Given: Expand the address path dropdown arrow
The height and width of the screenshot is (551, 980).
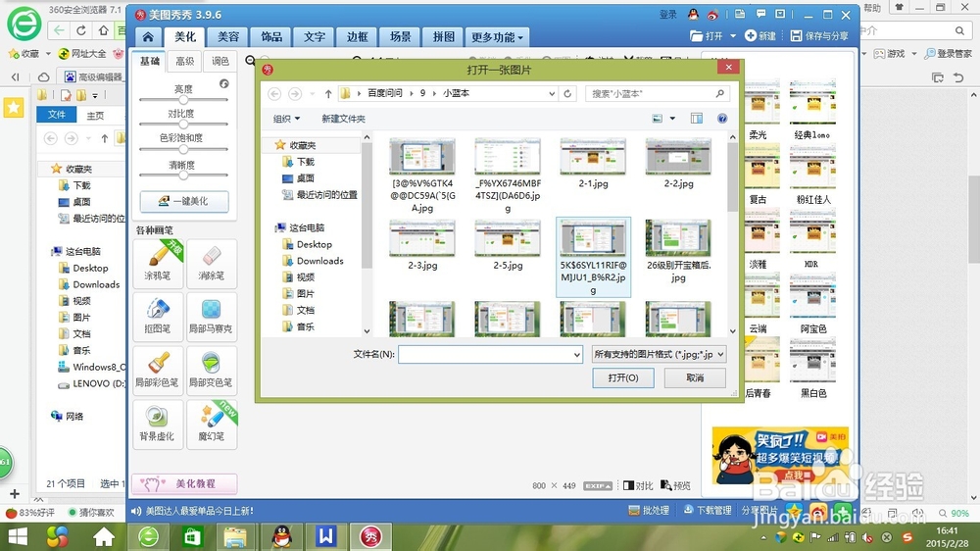Looking at the screenshot, I should tap(551, 93).
